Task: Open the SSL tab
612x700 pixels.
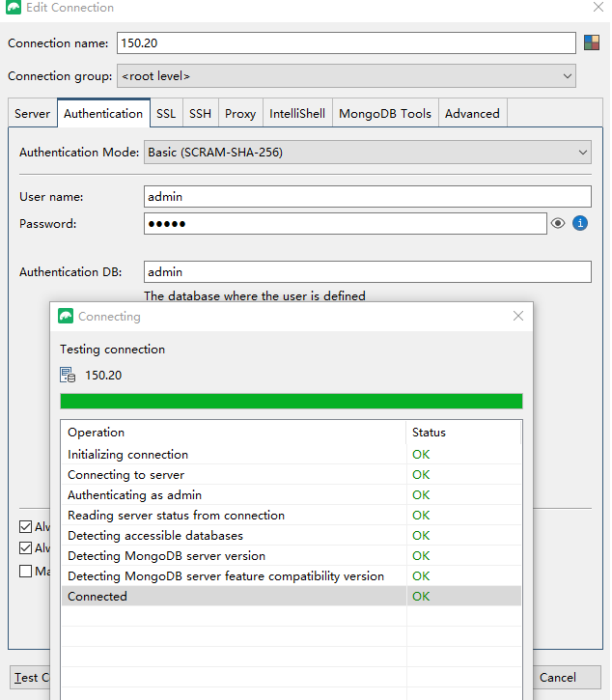Action: click(166, 113)
